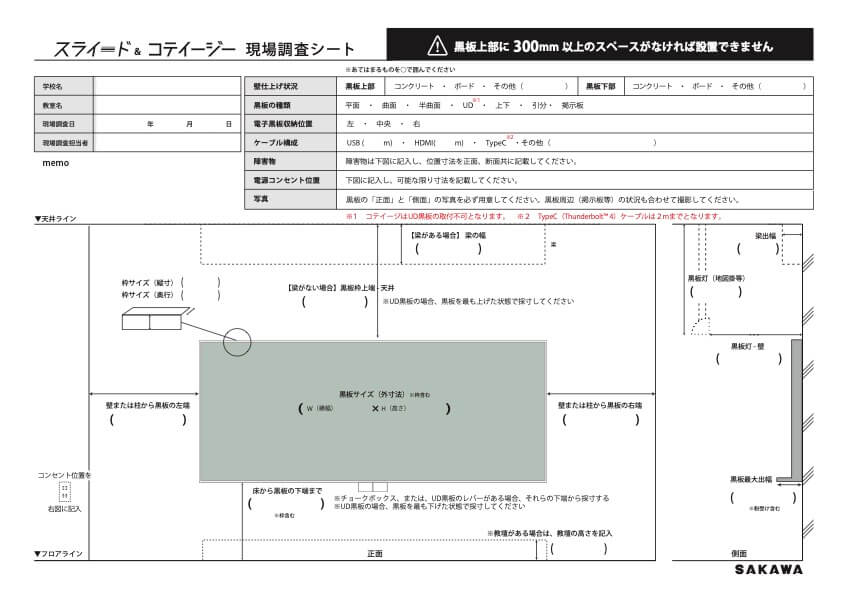Choose コンクリート for 黒板下部
This screenshot has height=595, width=841.
(652, 86)
